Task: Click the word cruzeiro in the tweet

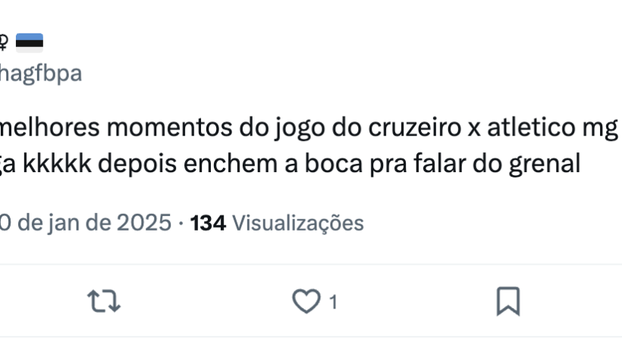Action: 407,128
